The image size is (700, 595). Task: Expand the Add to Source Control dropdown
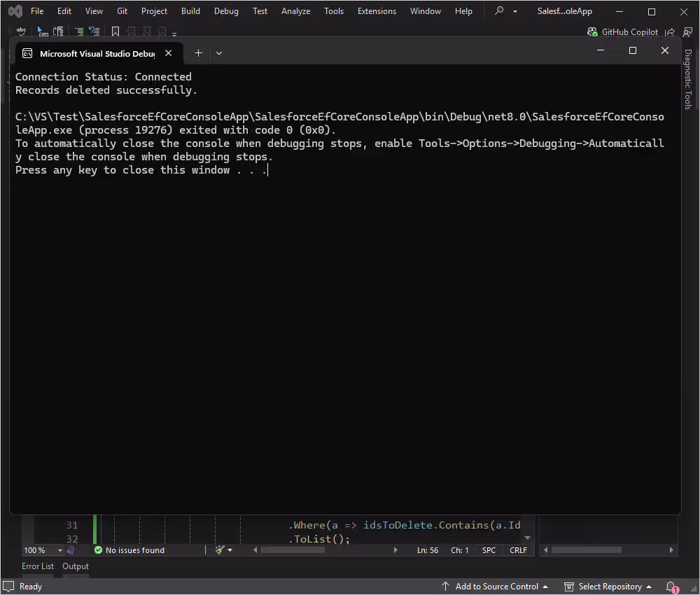[546, 586]
